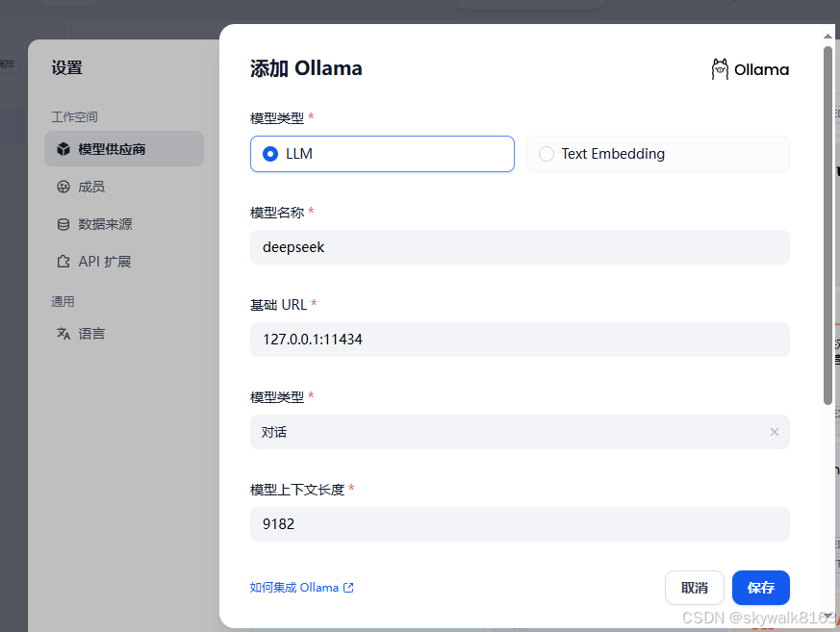Screen dimensions: 840x632
Task: Open the model type dropdown showing 对话
Action: [520, 432]
